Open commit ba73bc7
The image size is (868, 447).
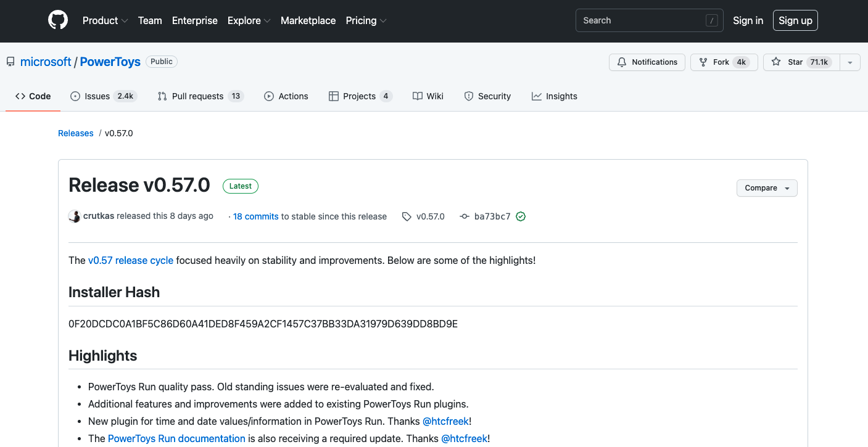coord(492,216)
